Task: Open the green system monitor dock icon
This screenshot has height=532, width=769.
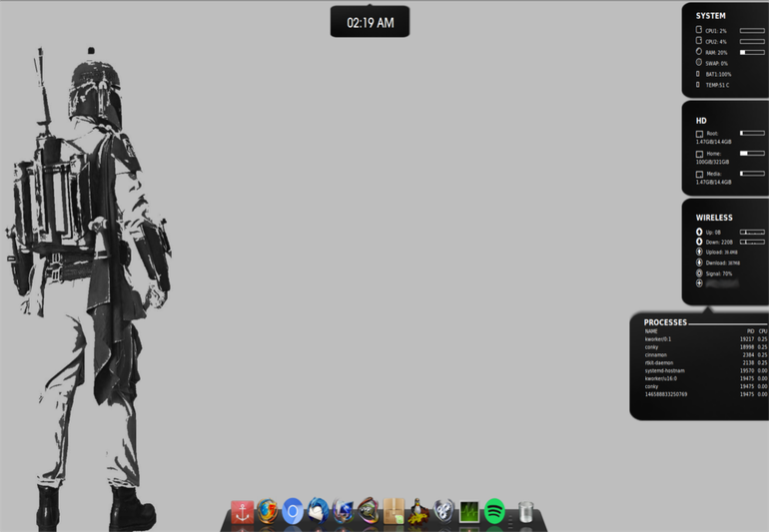Action: (x=468, y=512)
